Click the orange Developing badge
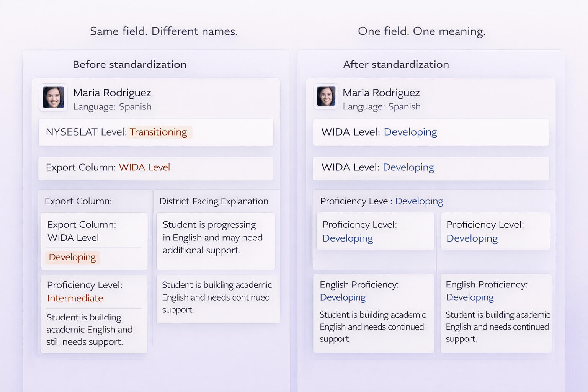This screenshot has height=392, width=588. click(x=72, y=257)
